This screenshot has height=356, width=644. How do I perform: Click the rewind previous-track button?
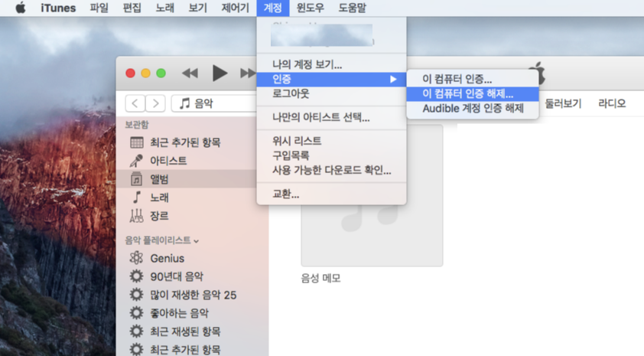[190, 73]
